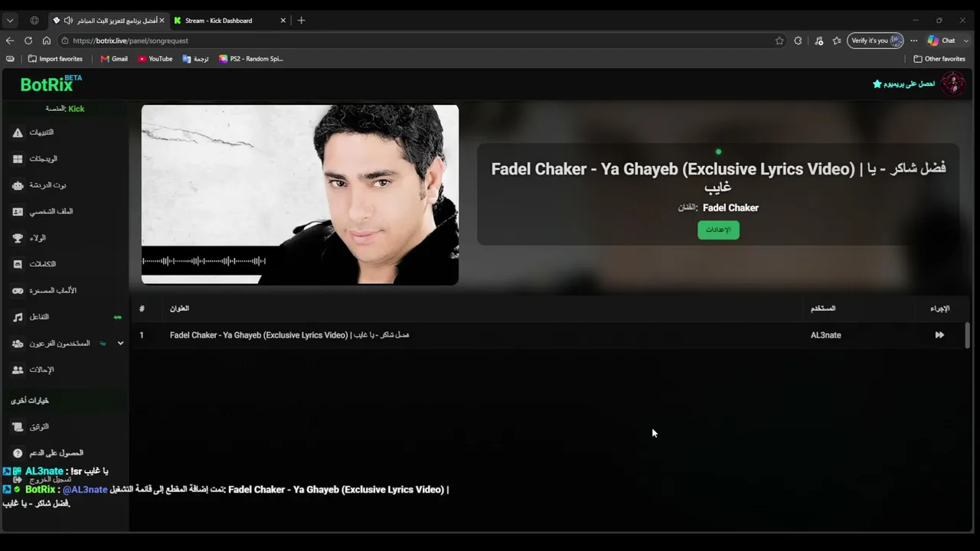Click the green settings button under Fadel Chaker
Screen dimensions: 980x551
coord(718,230)
